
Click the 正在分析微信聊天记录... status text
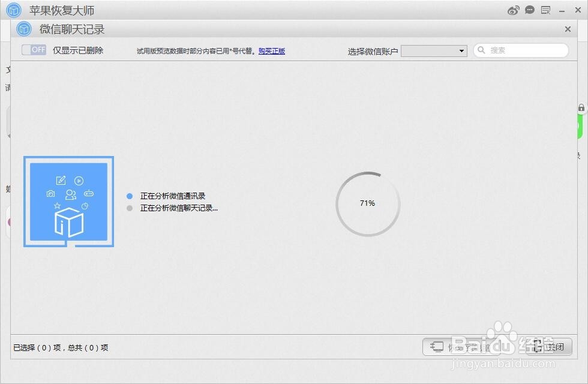(x=179, y=208)
